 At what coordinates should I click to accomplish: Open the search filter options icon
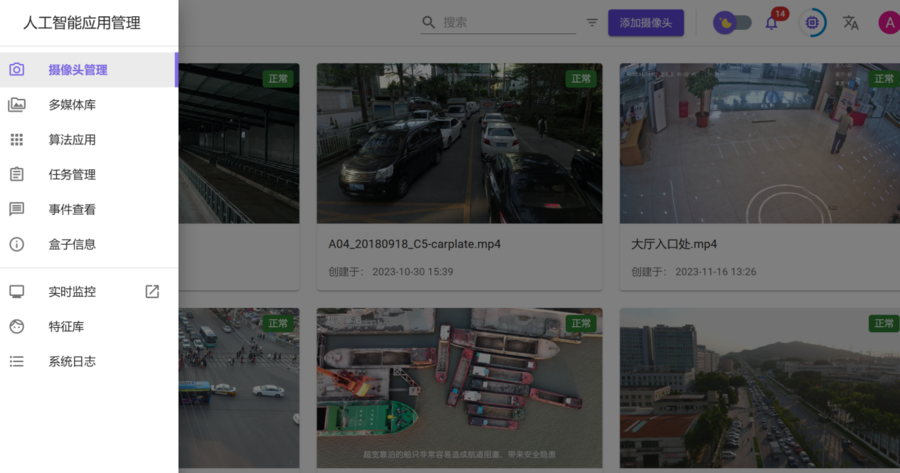point(592,22)
